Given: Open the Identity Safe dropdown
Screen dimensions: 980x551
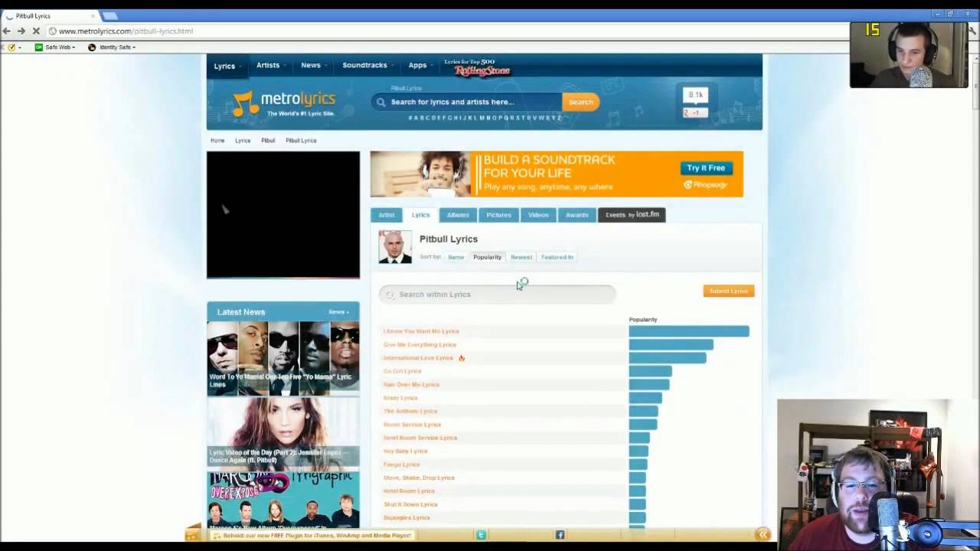Looking at the screenshot, I should click(134, 47).
